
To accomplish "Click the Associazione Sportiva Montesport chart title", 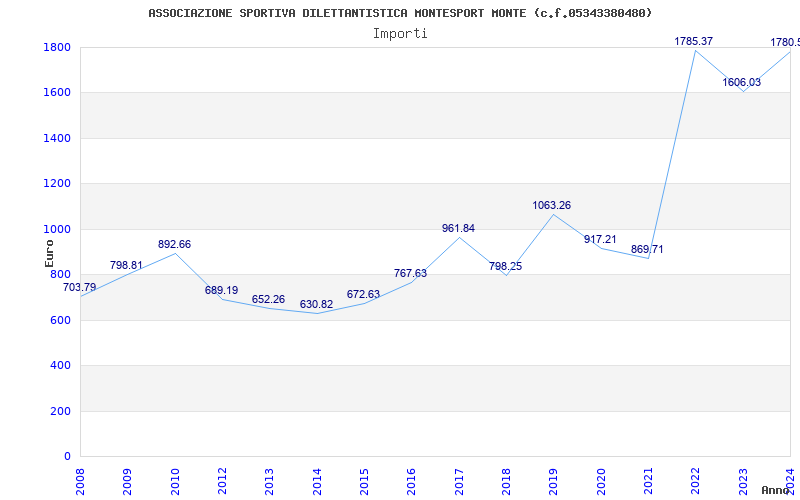I will (400, 13).
